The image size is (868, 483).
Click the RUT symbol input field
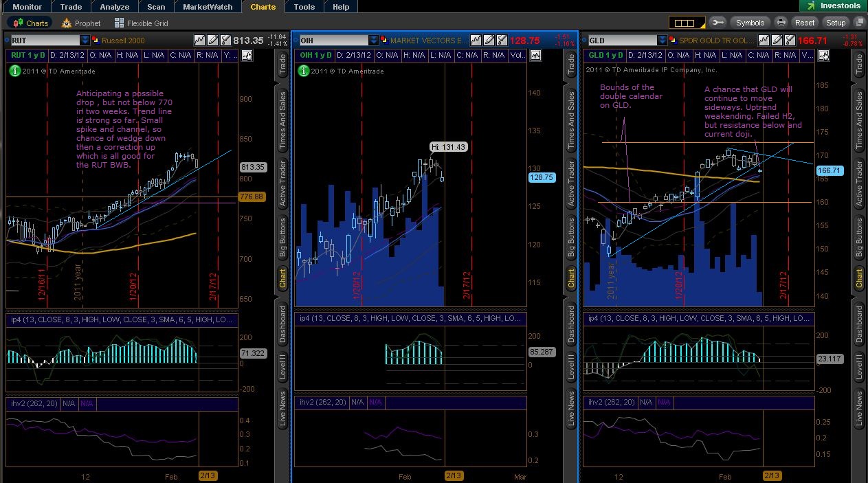(x=45, y=41)
